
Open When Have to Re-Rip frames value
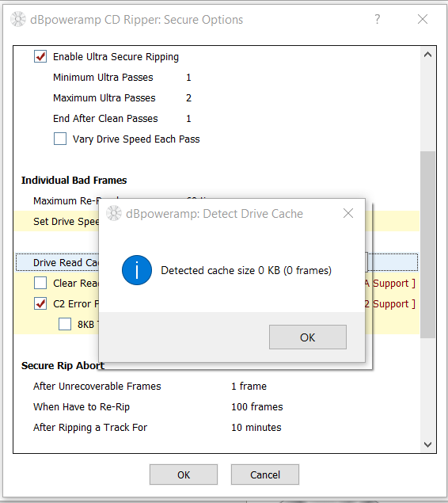coord(257,406)
